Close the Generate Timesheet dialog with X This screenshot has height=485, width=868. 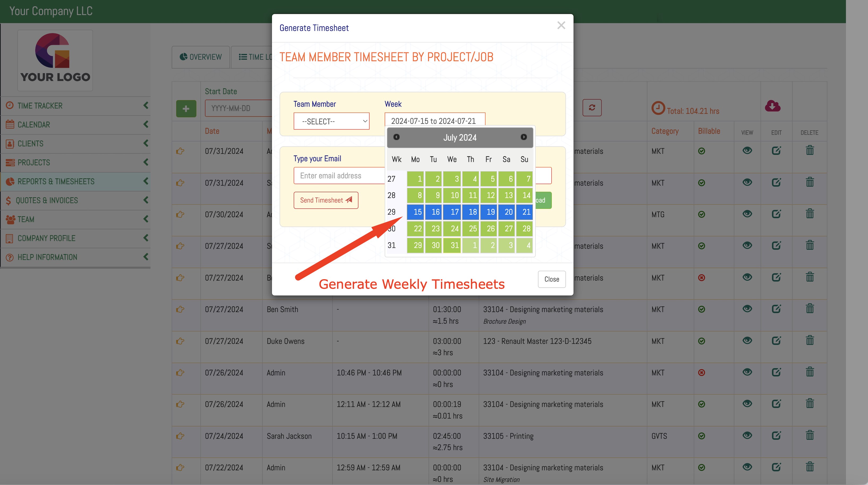(x=561, y=25)
